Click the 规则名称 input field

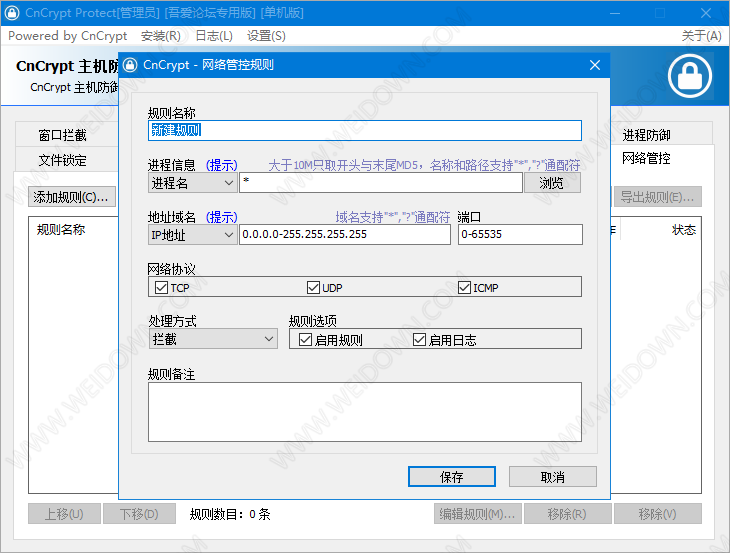[x=365, y=130]
